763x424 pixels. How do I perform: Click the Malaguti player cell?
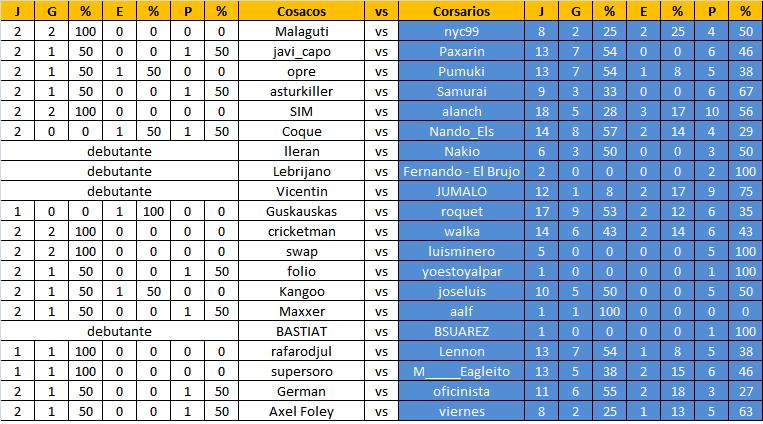click(301, 32)
